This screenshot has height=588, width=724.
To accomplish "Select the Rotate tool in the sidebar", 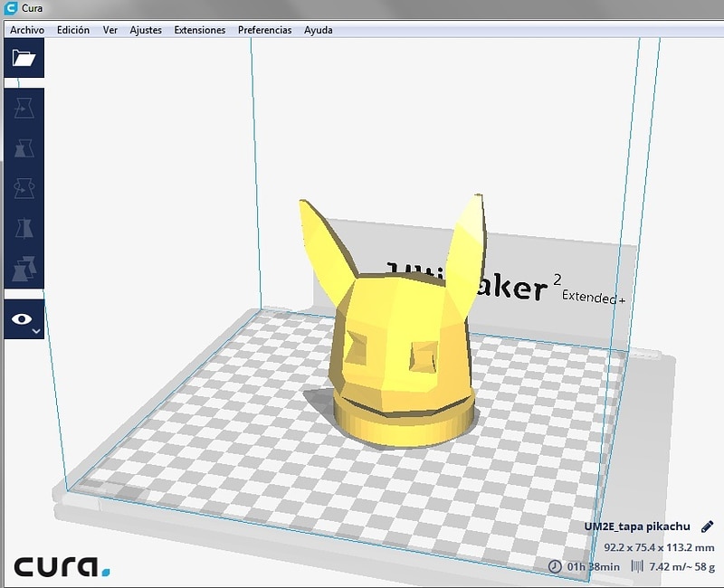I will pos(24,188).
